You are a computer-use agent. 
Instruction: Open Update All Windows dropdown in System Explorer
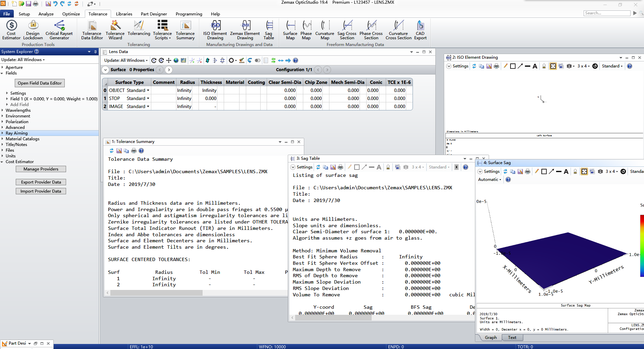(23, 60)
